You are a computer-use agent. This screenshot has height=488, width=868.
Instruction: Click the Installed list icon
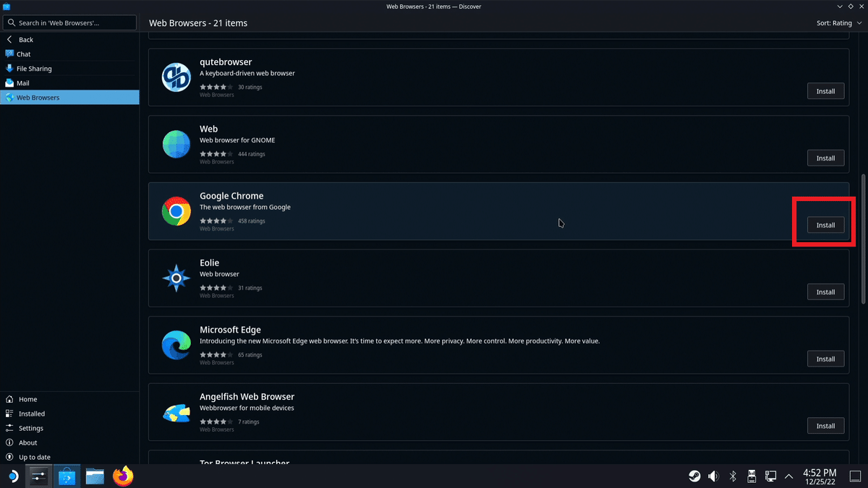tap(9, 414)
